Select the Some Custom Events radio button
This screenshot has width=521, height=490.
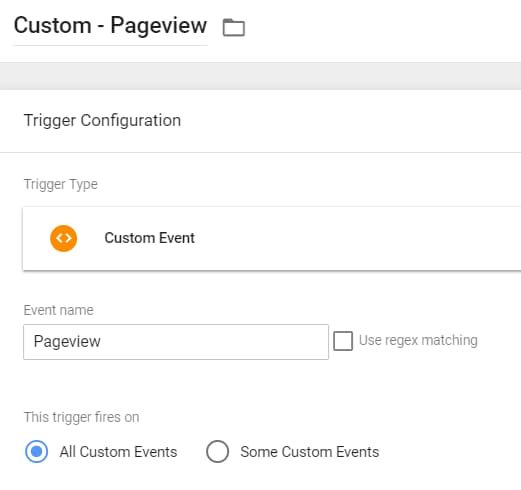coord(217,452)
